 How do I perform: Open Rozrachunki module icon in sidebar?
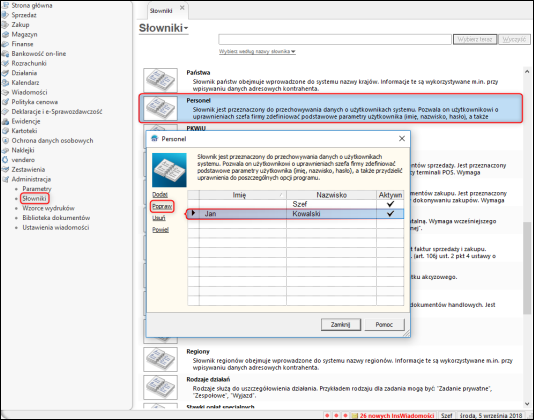pos(5,63)
